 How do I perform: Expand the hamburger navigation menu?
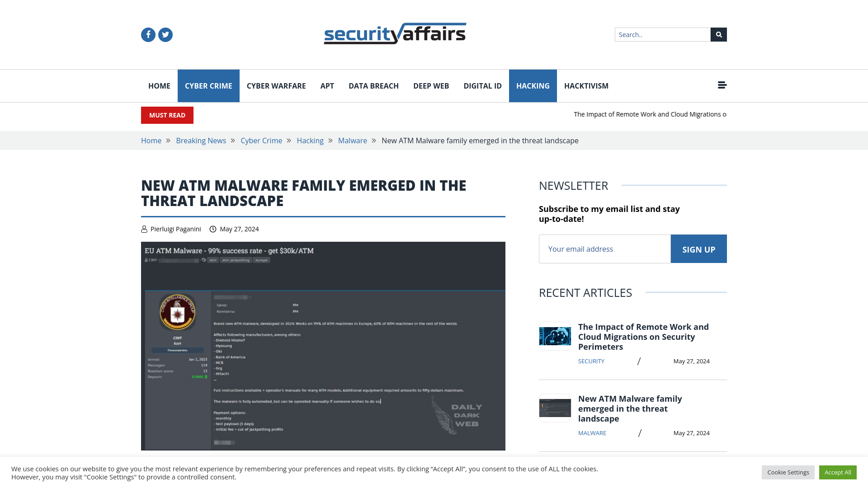[722, 84]
